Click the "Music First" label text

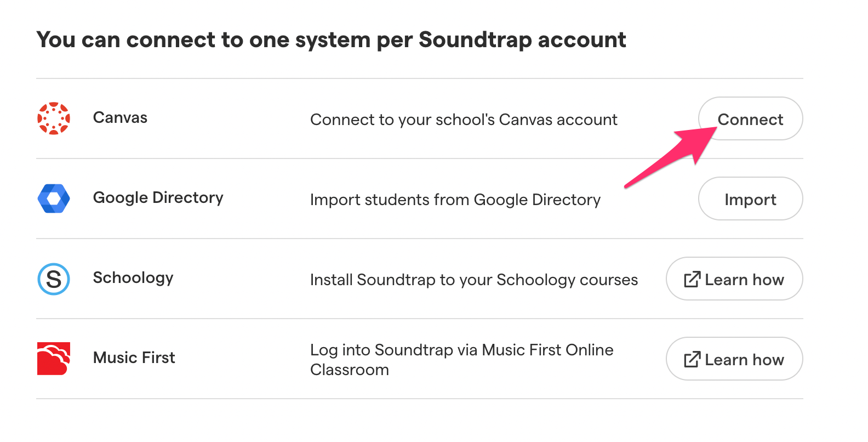pos(134,358)
